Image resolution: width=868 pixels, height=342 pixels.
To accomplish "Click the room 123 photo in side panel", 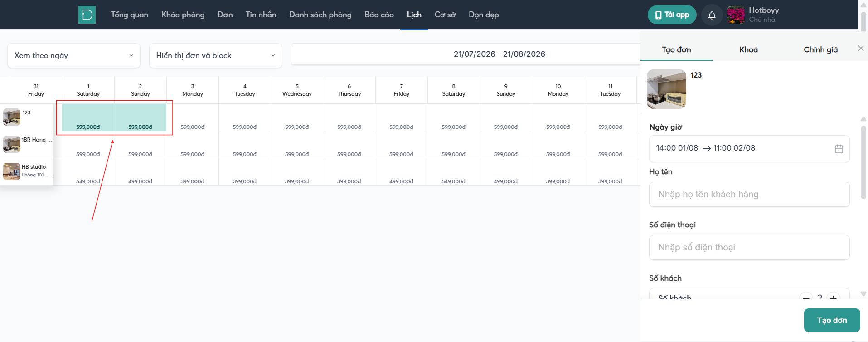I will (666, 89).
